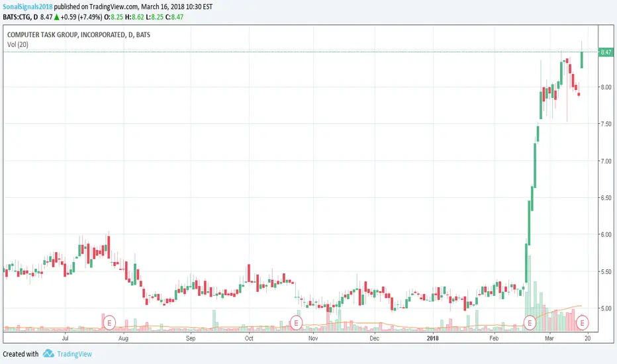
Task: Click the green up-triangle price change icon
Action: point(57,17)
